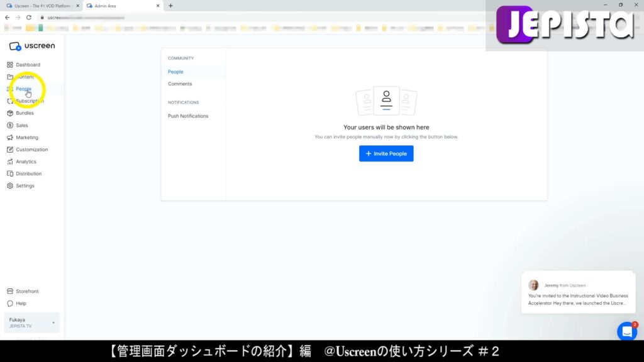The image size is (644, 362).
Task: Click the Distribution devices icon
Action: point(10,173)
